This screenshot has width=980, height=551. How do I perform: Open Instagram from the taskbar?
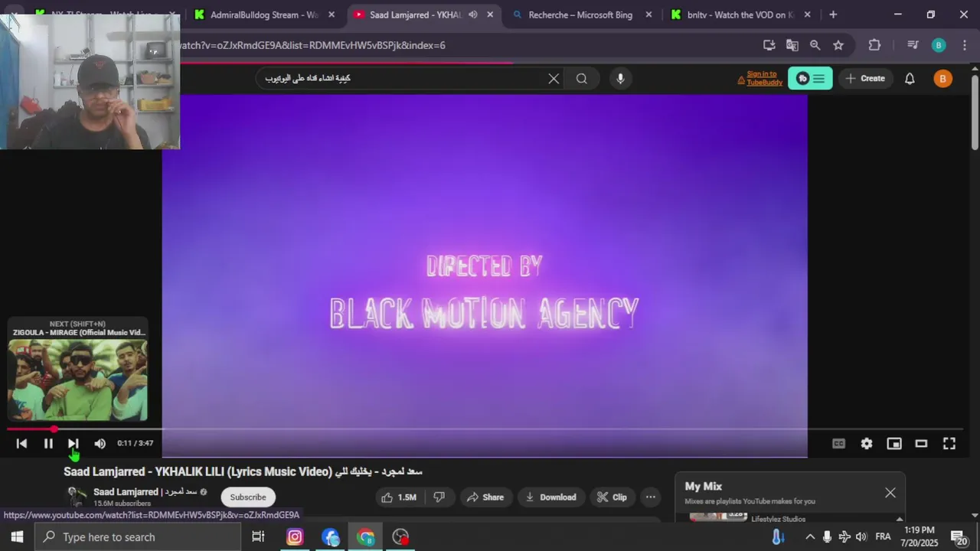pyautogui.click(x=295, y=536)
